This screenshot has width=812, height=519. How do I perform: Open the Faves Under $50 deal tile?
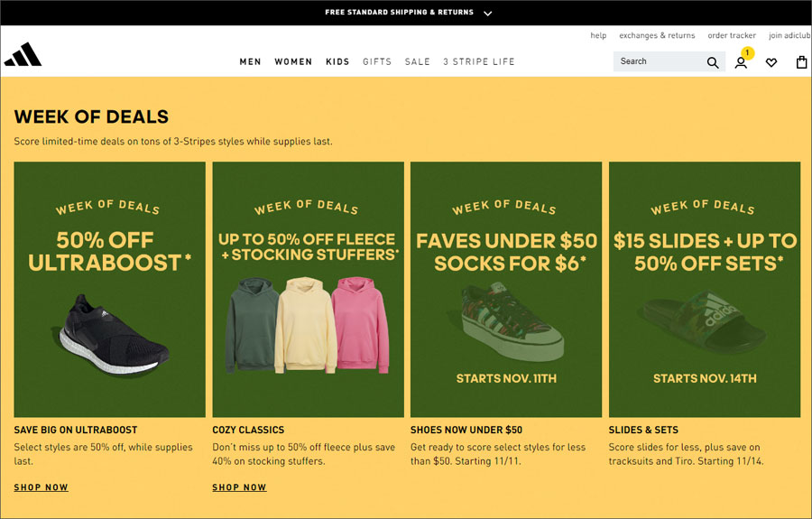pyautogui.click(x=506, y=290)
